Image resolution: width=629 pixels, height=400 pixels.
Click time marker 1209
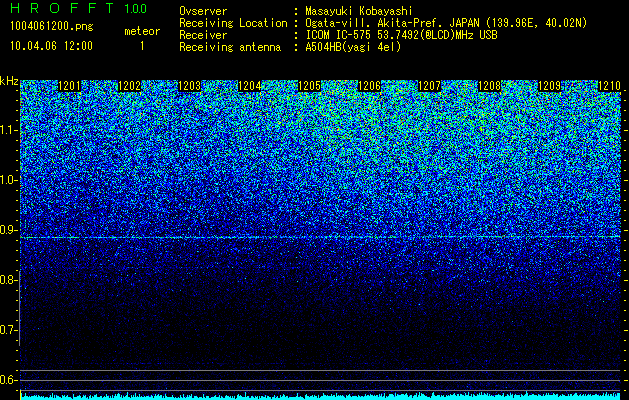549,86
